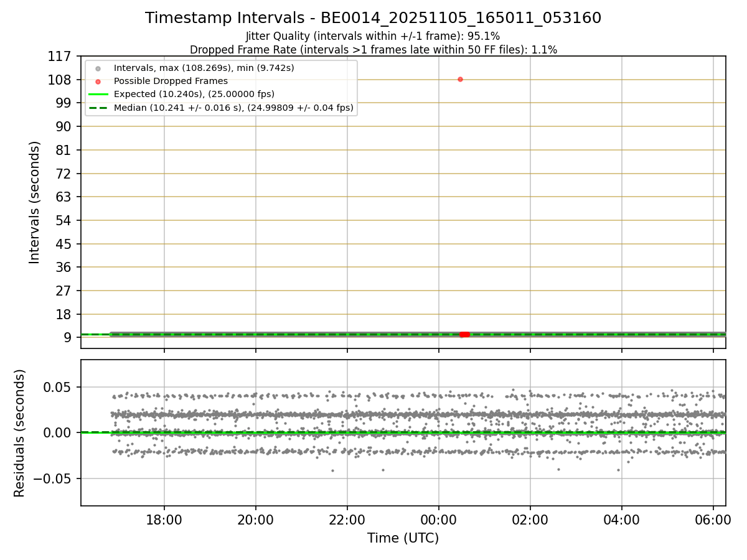Click the Residuals (seconds) y-axis label

(20, 433)
